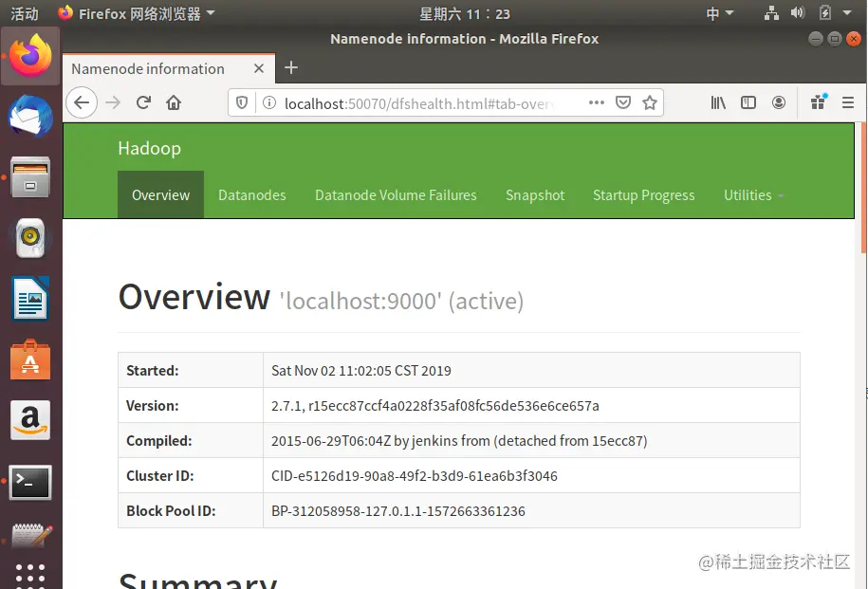Click the "Started:" row label
This screenshot has width=868, height=589.
[x=152, y=370]
